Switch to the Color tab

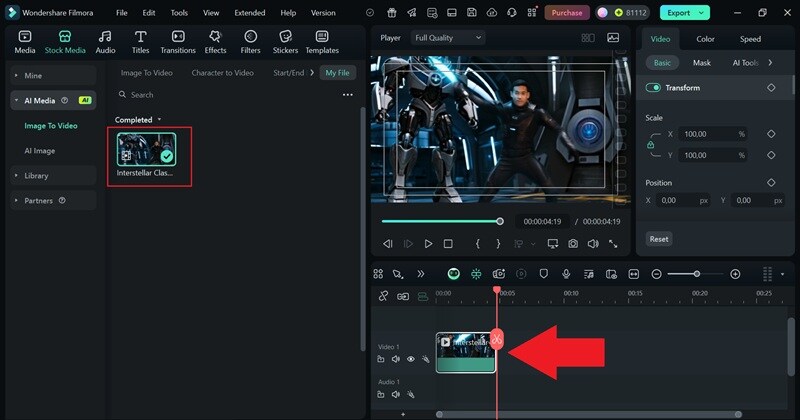705,39
